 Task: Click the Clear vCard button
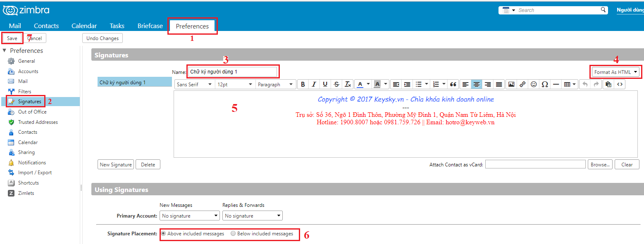627,164
